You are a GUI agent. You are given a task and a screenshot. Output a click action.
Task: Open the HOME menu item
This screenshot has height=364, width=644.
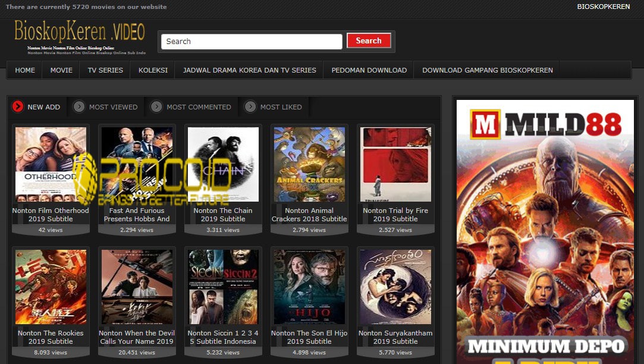[x=24, y=70]
